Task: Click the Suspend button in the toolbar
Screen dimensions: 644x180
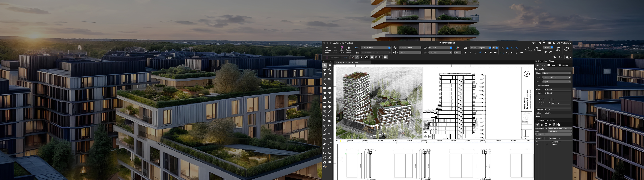Action: [528, 49]
